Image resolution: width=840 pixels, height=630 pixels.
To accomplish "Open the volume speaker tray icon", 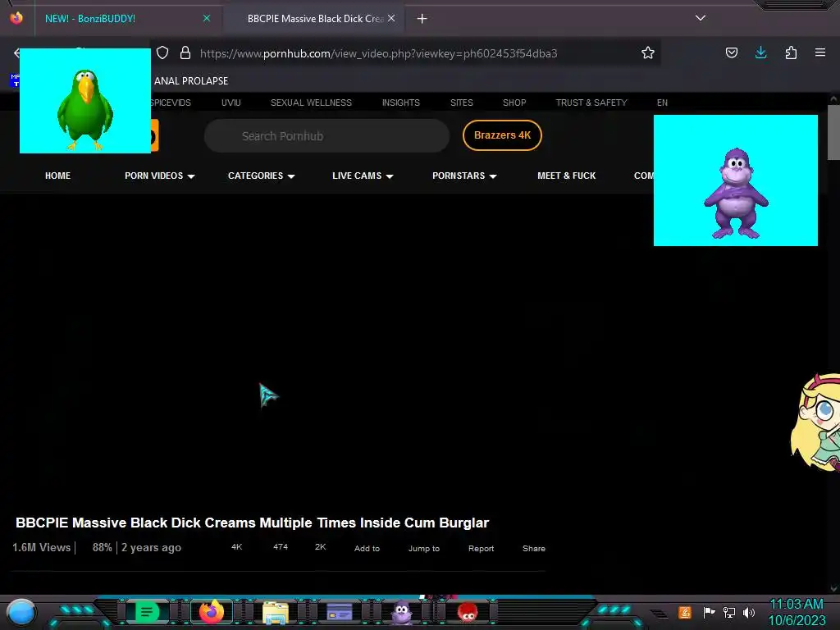I will (749, 612).
